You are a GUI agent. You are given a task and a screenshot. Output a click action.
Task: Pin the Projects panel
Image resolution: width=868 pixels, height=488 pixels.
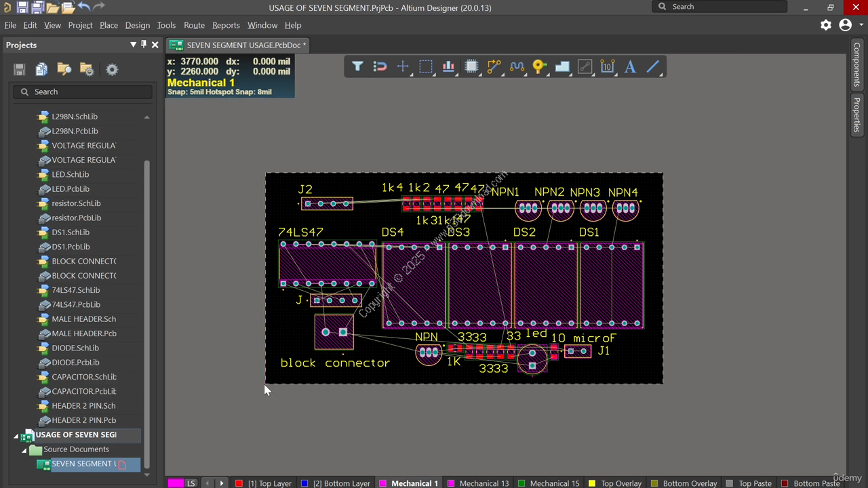[x=144, y=45]
